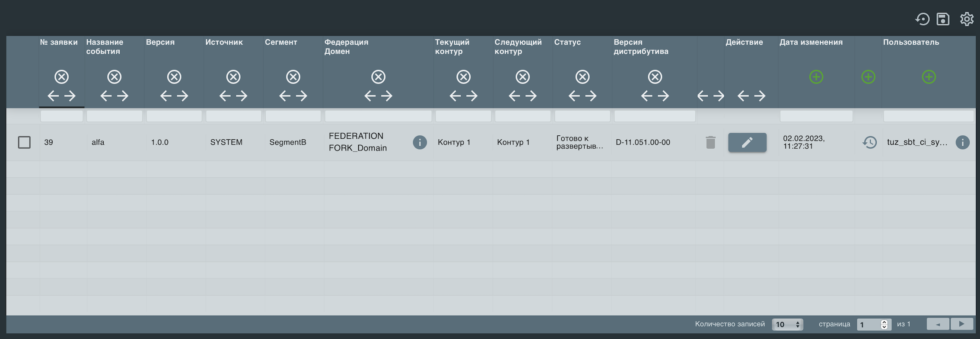
Task: Sort by the № заявки column header
Action: 59,42
